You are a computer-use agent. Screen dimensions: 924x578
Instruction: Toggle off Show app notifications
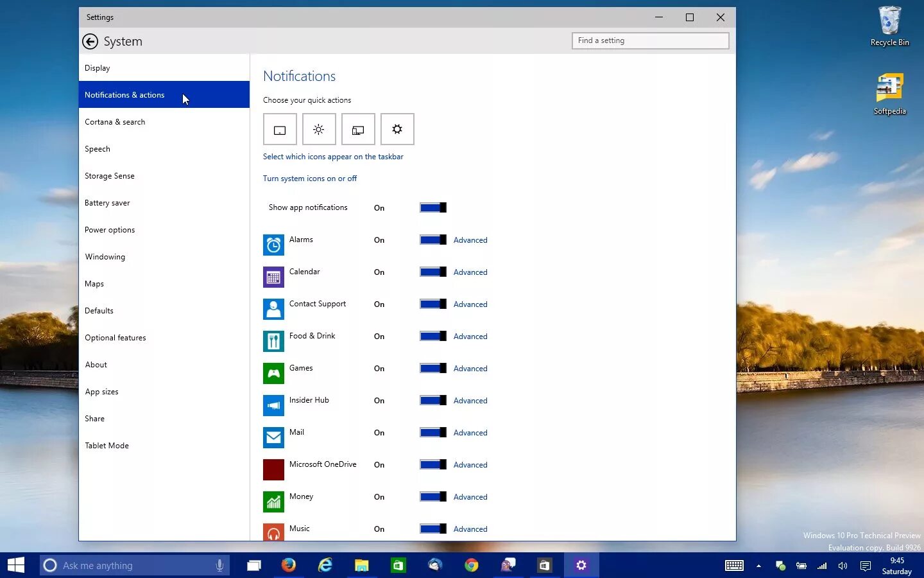(x=433, y=207)
